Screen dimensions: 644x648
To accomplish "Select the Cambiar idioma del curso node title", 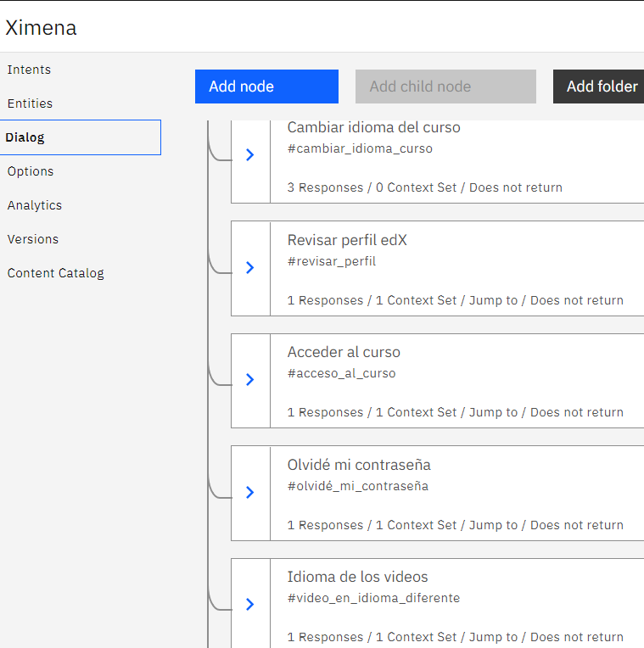I will pos(373,128).
